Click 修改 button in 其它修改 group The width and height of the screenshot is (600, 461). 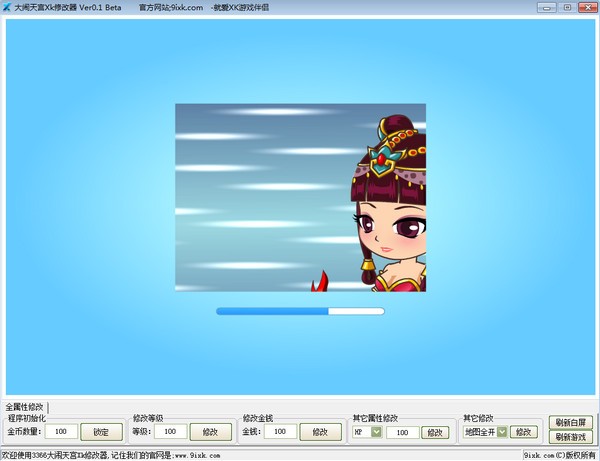(x=523, y=432)
